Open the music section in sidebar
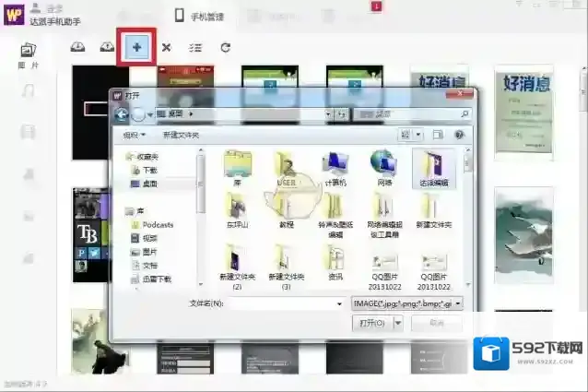Viewport: 588px width, 392px height. pyautogui.click(x=29, y=90)
